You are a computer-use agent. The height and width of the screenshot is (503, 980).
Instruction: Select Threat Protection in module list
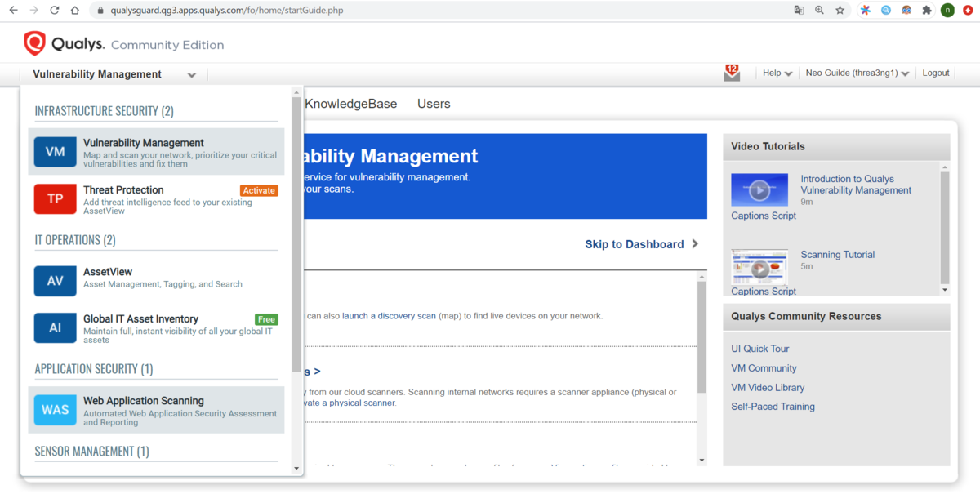pos(156,198)
